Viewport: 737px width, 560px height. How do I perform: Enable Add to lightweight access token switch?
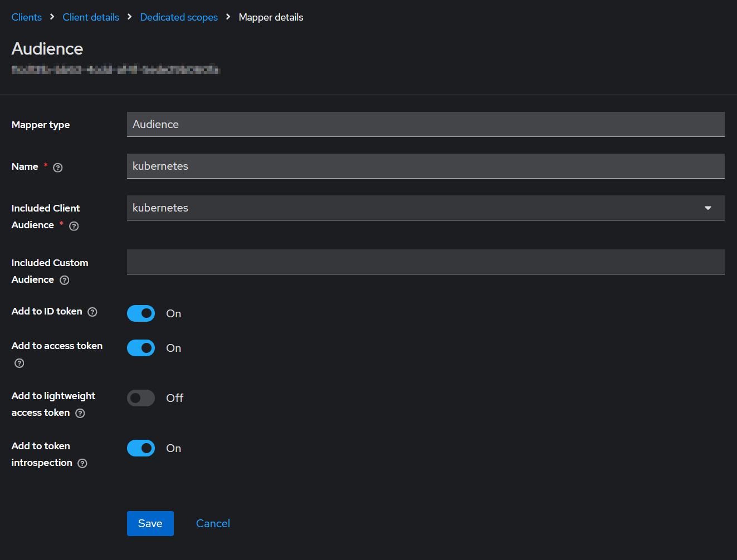pos(141,398)
